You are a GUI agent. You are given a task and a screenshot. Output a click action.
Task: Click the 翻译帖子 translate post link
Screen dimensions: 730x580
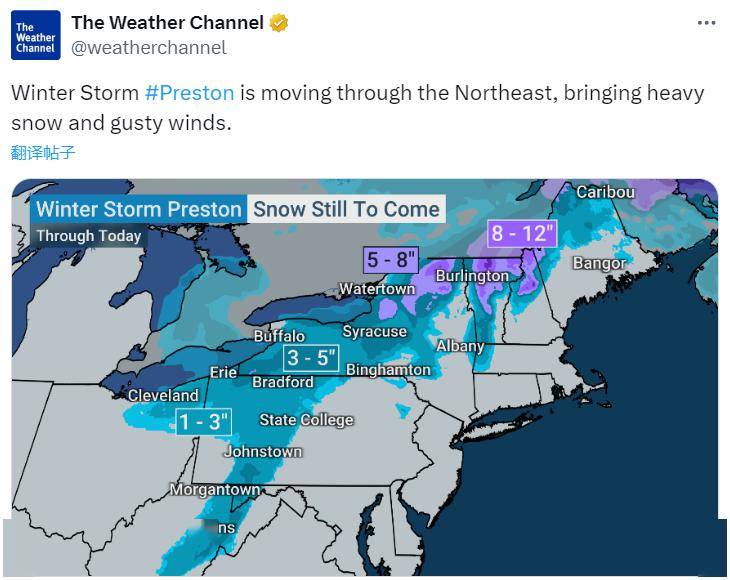point(43,153)
